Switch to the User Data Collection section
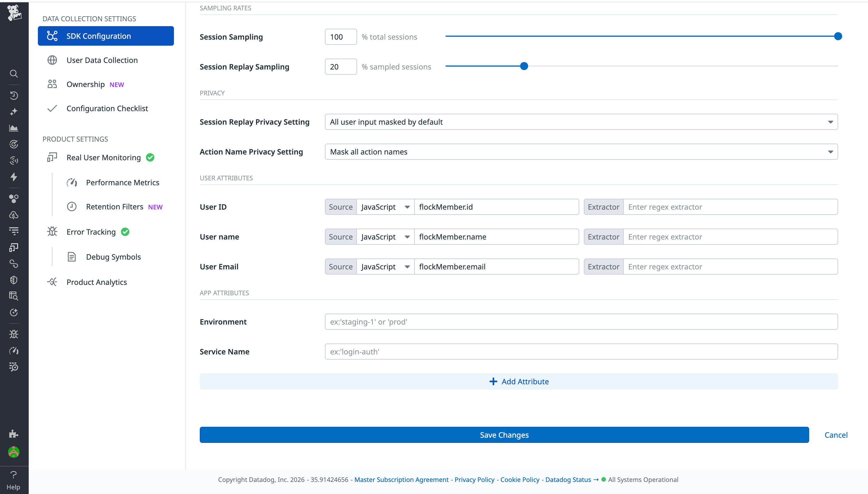Viewport: 868px width, 494px height. [x=102, y=60]
